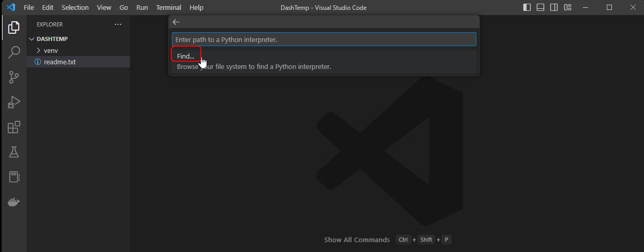Close the Visual Studio Code window
Screen dimensions: 644x252
click(633, 7)
